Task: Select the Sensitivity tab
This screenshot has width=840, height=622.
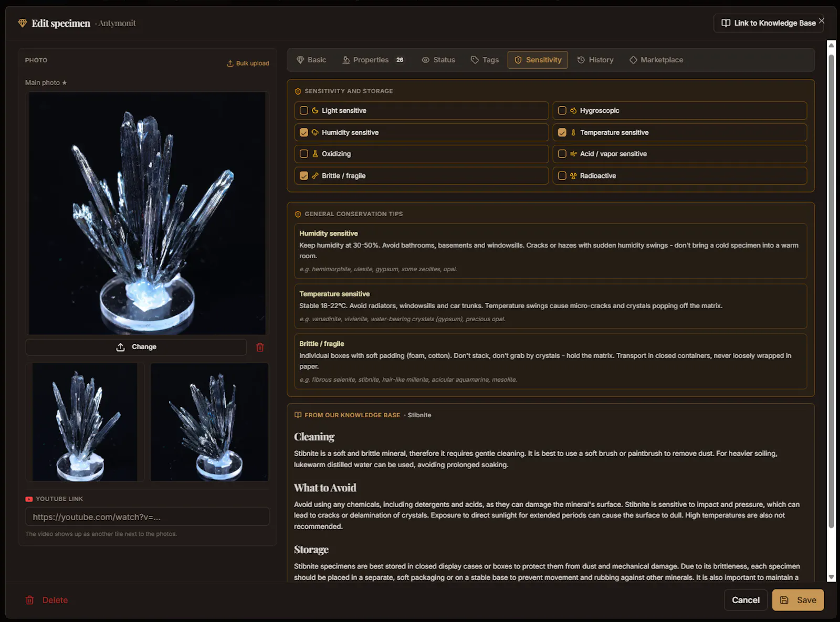Action: [538, 60]
